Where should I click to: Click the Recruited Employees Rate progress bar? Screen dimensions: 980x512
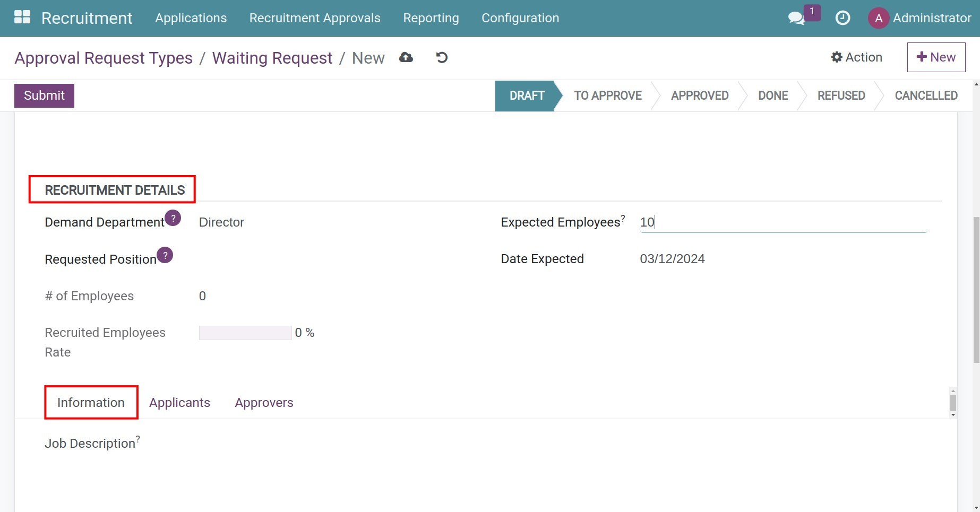pos(245,332)
